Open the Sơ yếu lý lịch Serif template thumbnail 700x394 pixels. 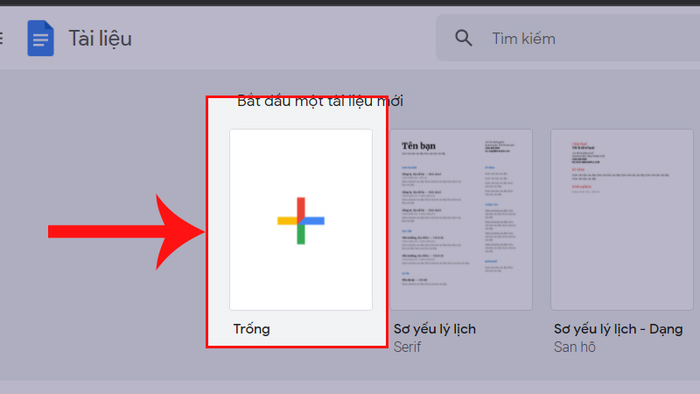click(x=461, y=220)
